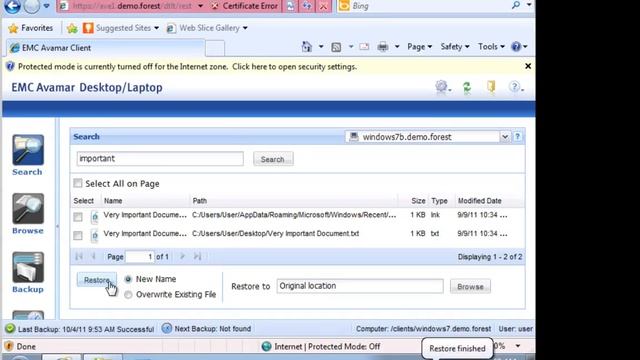Open the Backup section in sidebar
This screenshot has height=360, width=640.
click(x=27, y=273)
